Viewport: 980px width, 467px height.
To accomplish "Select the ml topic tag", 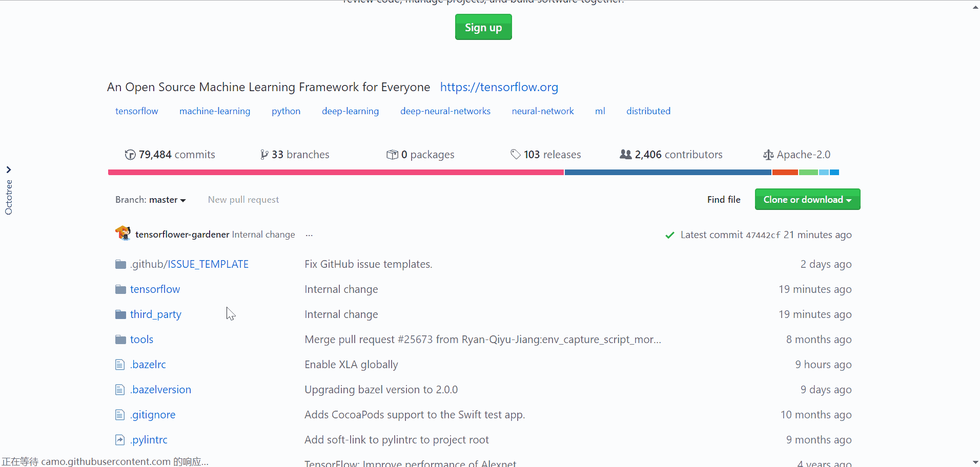I will pos(600,111).
